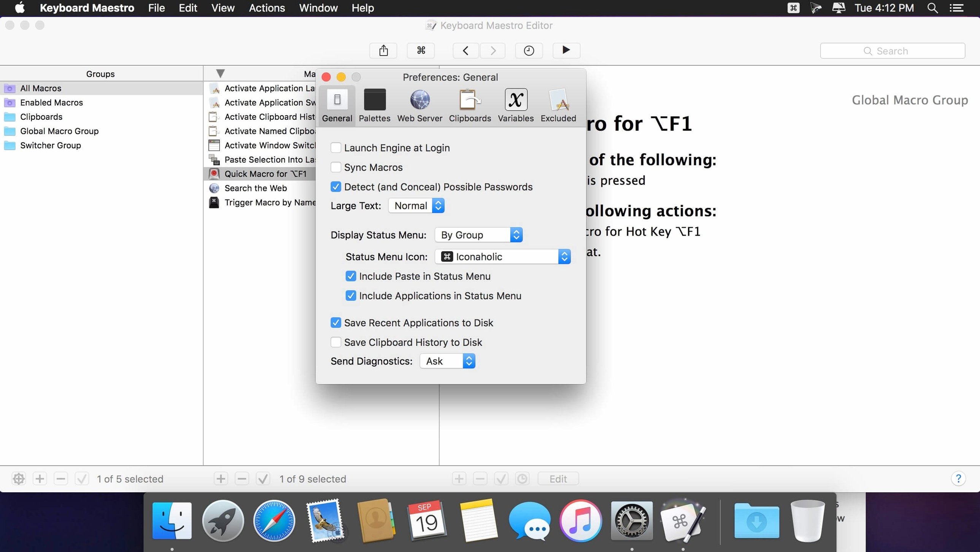Click Keyboard Maestro status icon in menu bar
Image resolution: width=980 pixels, height=552 pixels.
point(793,8)
